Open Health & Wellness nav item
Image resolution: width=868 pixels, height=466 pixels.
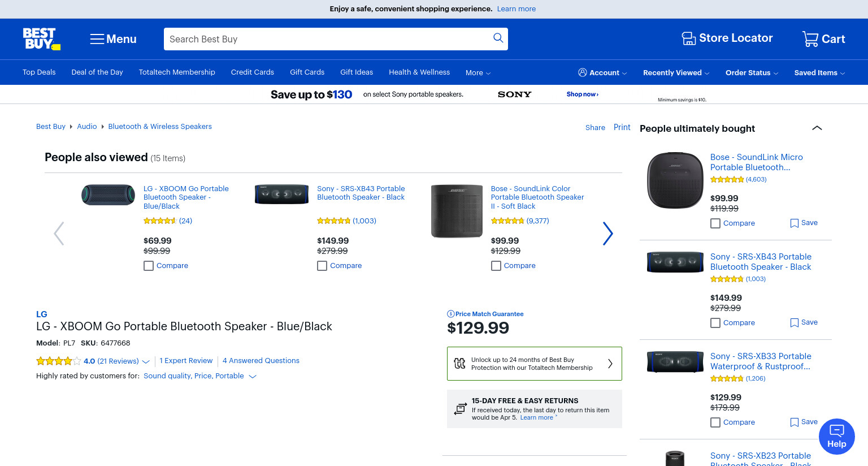[419, 72]
